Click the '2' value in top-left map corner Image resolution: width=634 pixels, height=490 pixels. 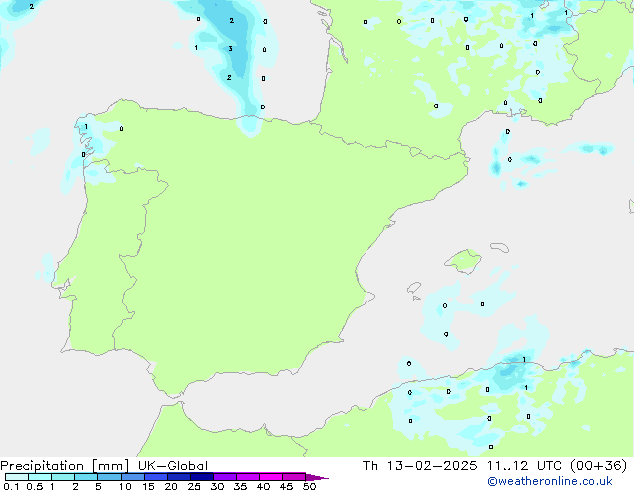[x=32, y=6]
